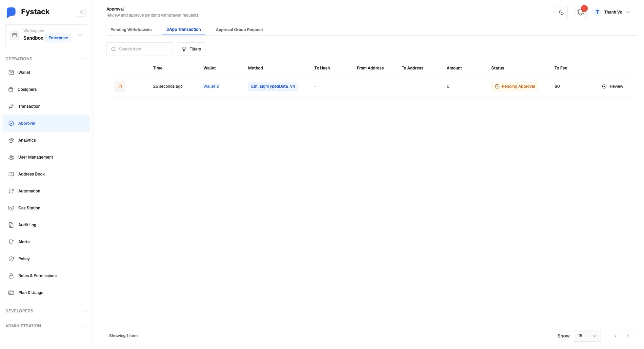Open the Filters button
Image resolution: width=644 pixels, height=349 pixels.
pyautogui.click(x=191, y=49)
